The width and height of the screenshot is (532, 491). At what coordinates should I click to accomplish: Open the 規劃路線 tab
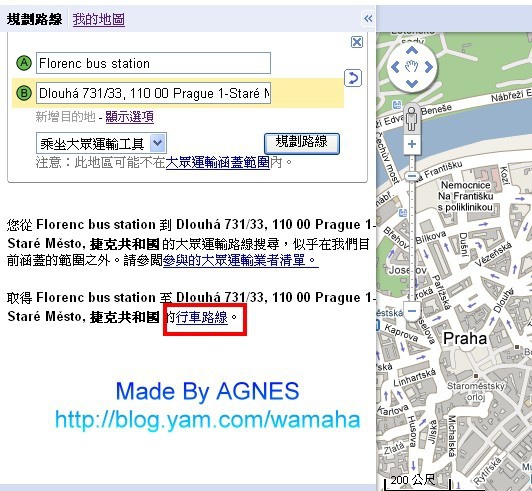(35, 19)
